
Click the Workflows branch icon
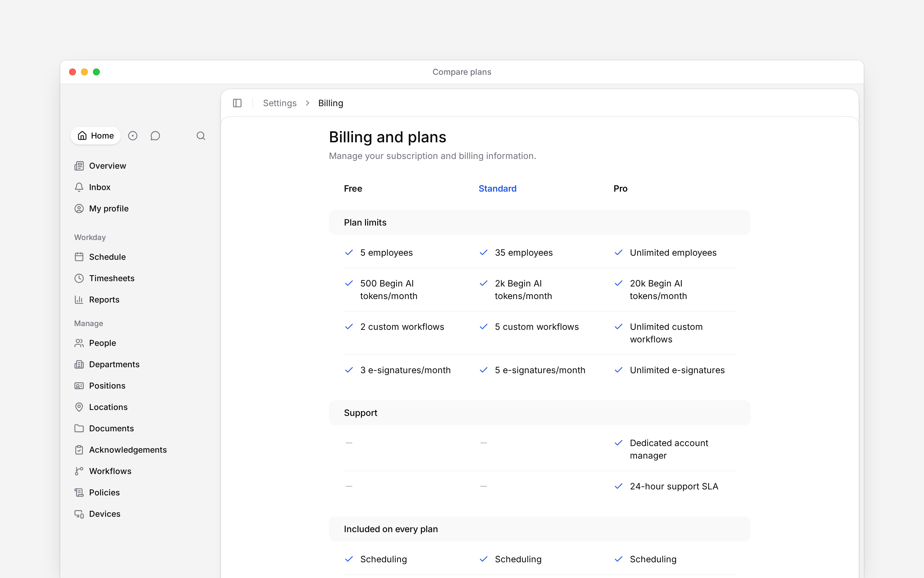click(79, 471)
